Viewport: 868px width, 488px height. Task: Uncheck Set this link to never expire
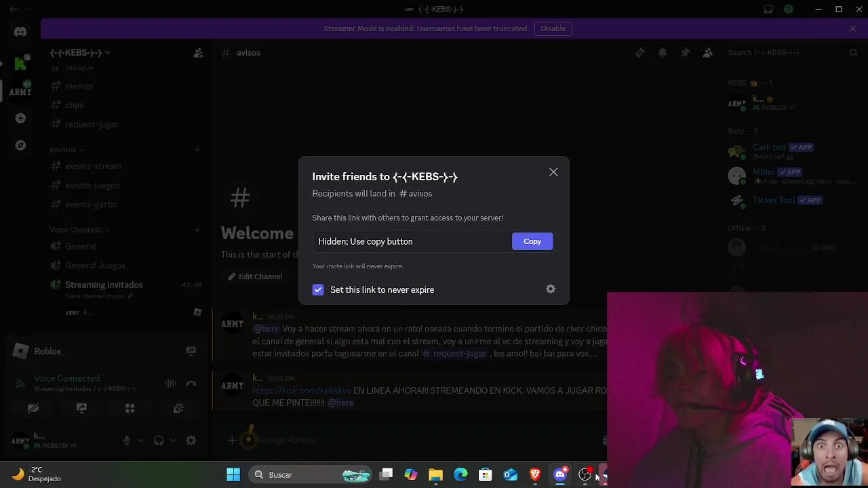click(x=318, y=289)
